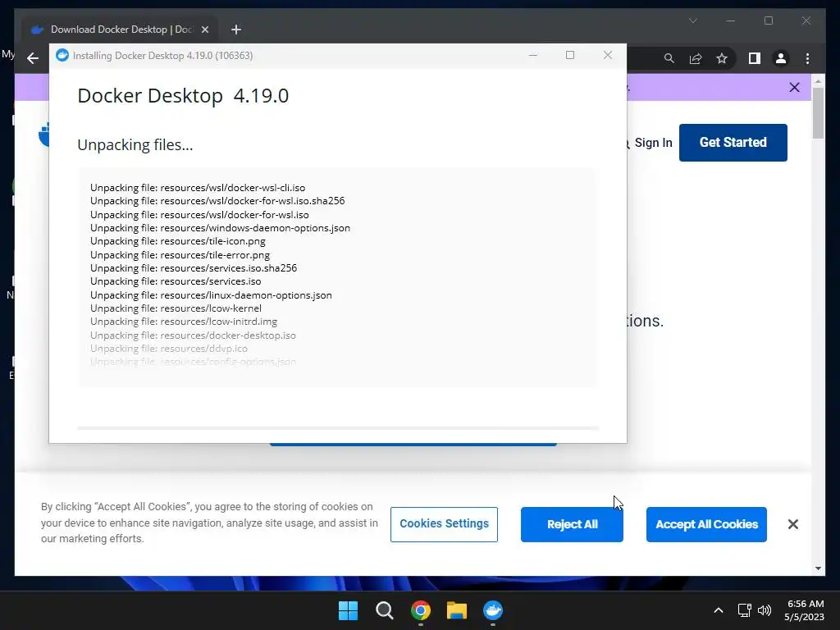Viewport: 840px width, 630px height.
Task: Select the Download Docker Desktop tab
Action: point(119,30)
